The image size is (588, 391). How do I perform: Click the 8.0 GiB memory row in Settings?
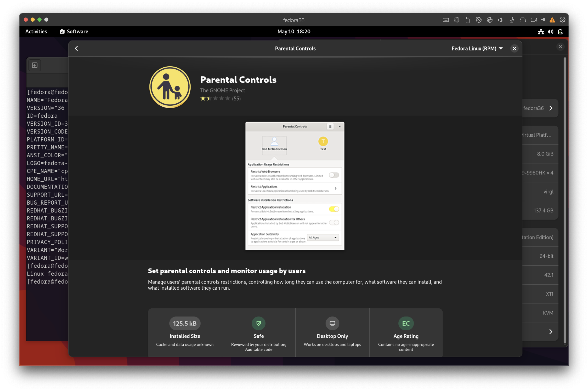tap(540, 154)
